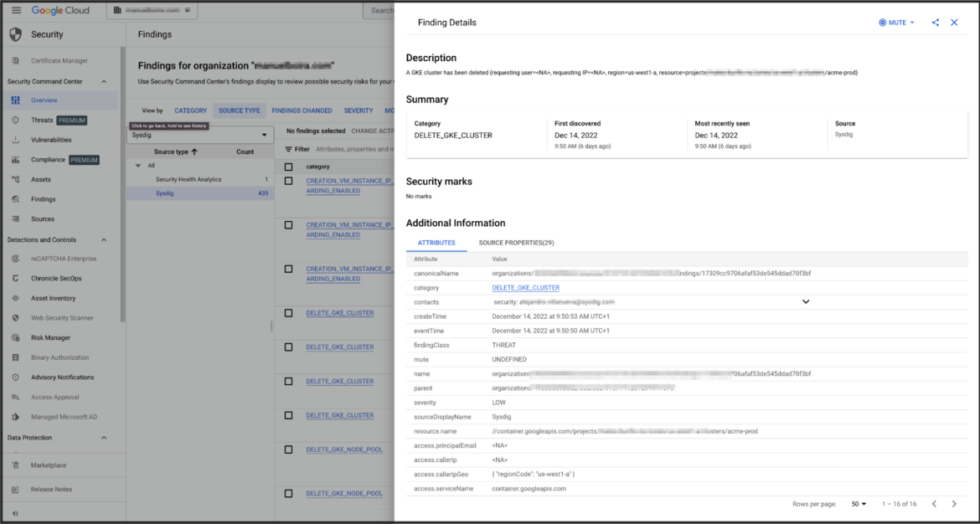This screenshot has width=980, height=524.
Task: View findings by CATEGORY
Action: [191, 110]
